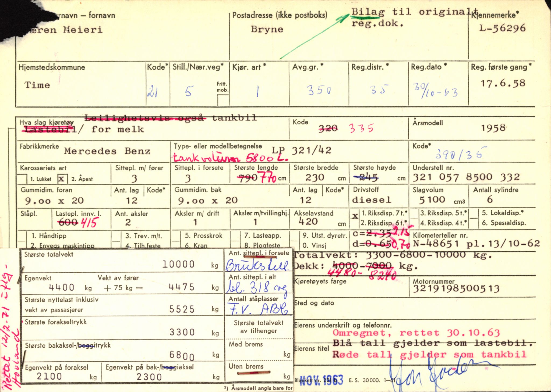Image resolution: width=551 pixels, height=392 pixels.
Task: Click model designation LP 321/42
Action: tap(301, 150)
